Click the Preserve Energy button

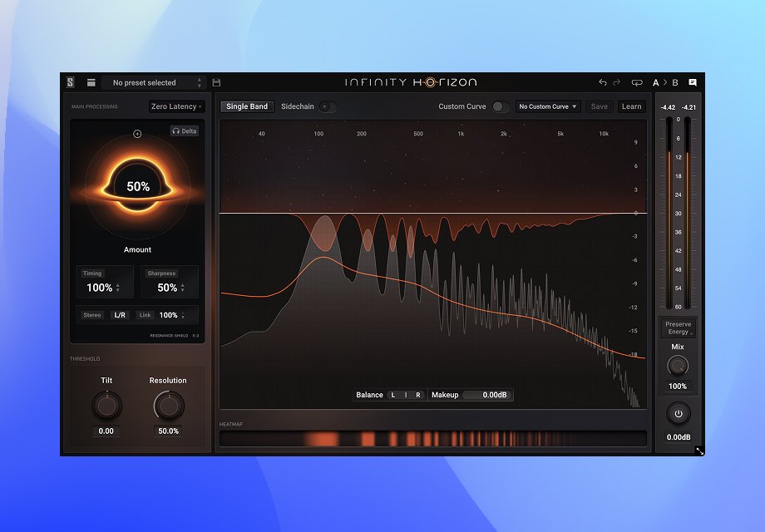679,328
